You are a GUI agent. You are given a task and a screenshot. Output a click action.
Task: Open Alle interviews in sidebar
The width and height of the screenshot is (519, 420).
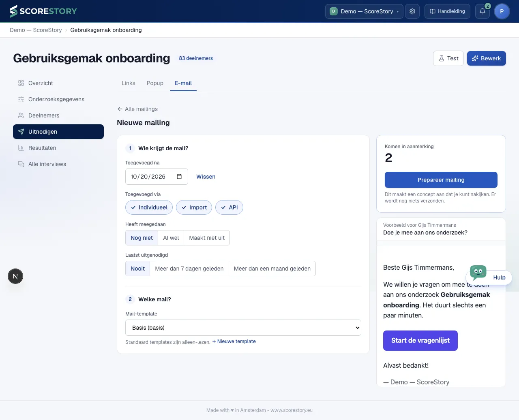(58, 164)
